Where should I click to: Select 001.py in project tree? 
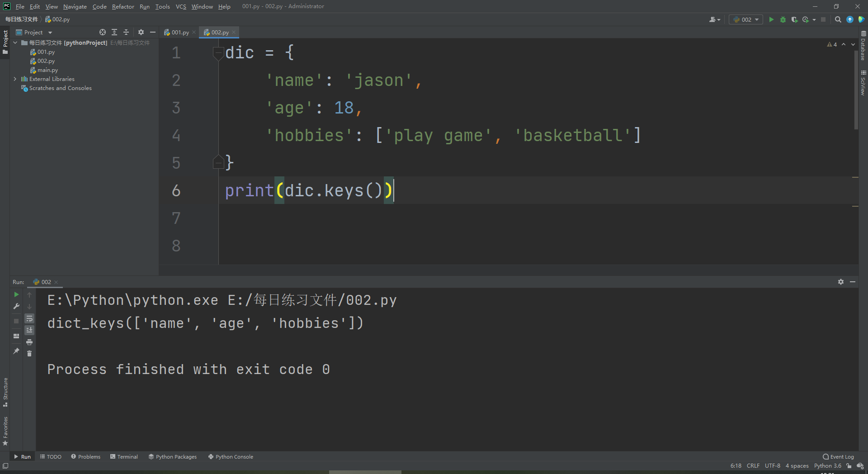click(x=42, y=52)
